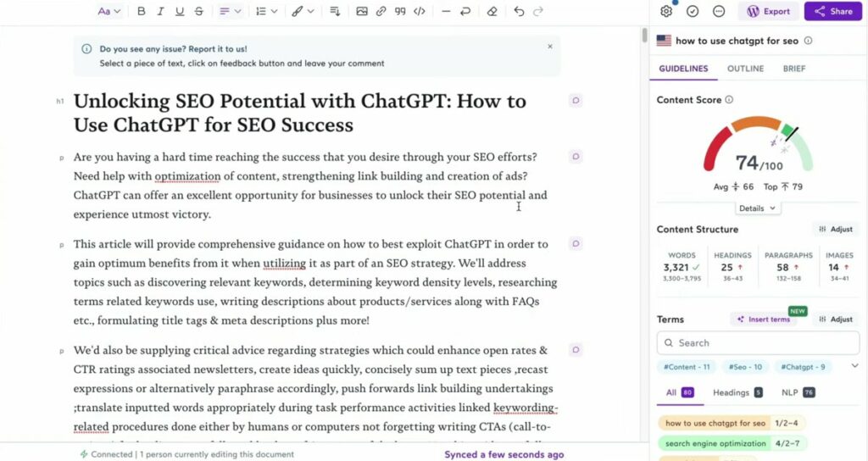Toggle strikethrough formatting
Viewport: 868px width, 461px height.
click(x=198, y=11)
